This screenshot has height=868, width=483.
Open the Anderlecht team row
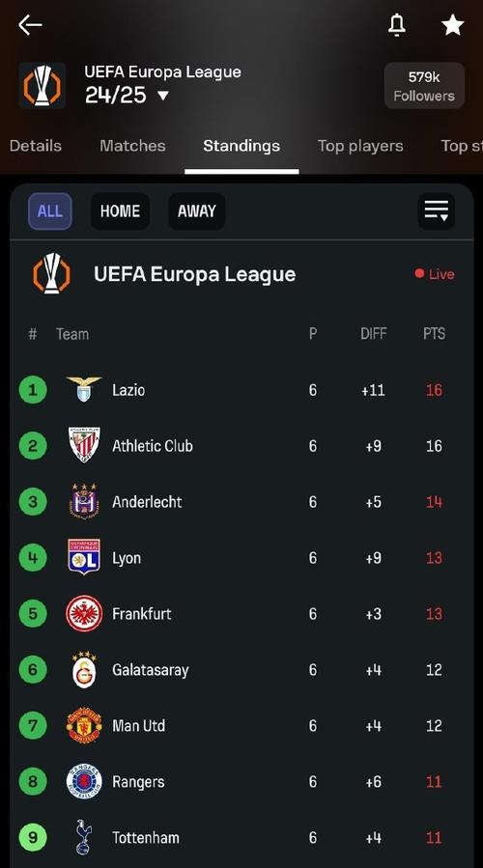tap(241, 501)
